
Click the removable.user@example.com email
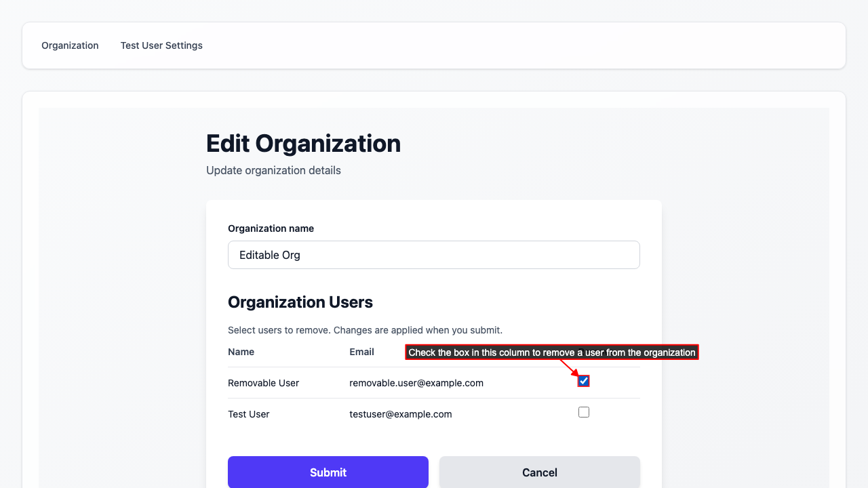[x=416, y=383]
